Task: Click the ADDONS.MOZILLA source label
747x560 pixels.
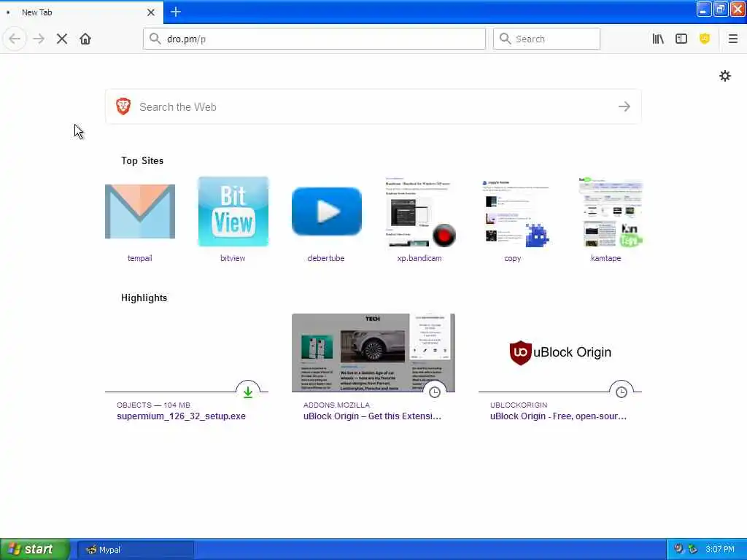Action: click(x=336, y=405)
